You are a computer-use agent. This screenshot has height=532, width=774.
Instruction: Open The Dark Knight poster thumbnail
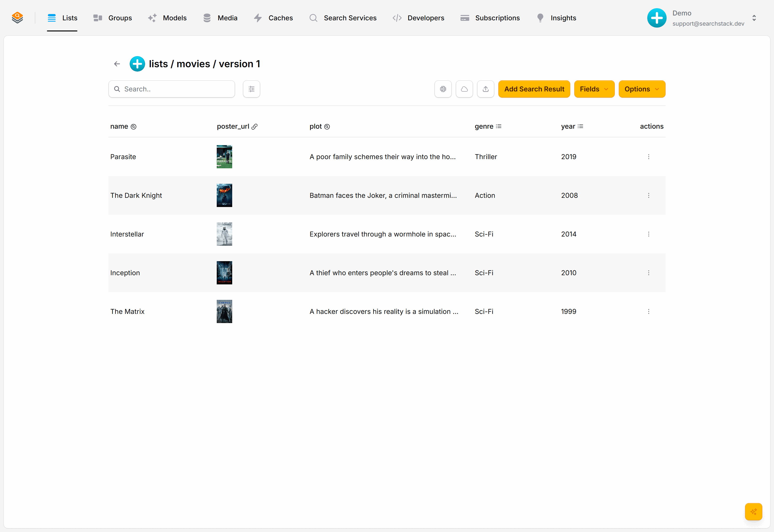224,195
